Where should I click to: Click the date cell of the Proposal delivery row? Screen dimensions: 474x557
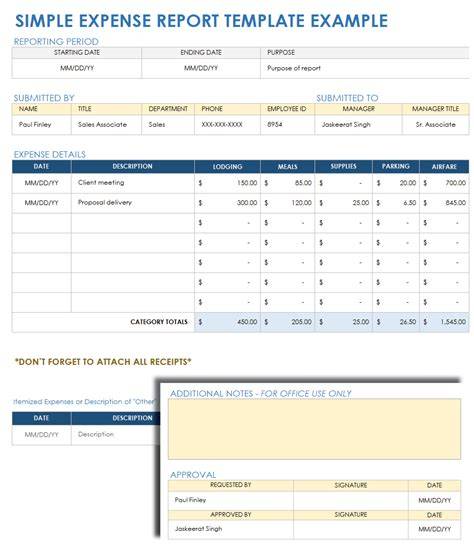(x=42, y=203)
